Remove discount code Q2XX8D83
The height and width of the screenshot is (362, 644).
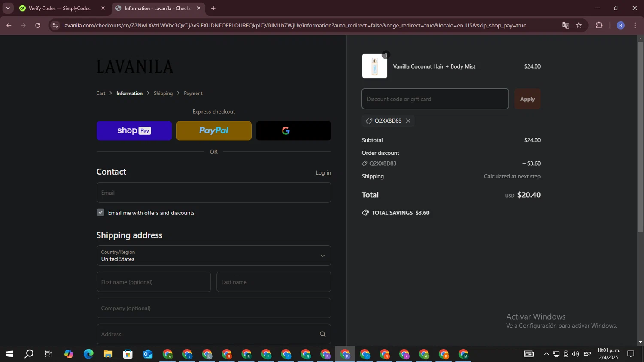point(408,121)
